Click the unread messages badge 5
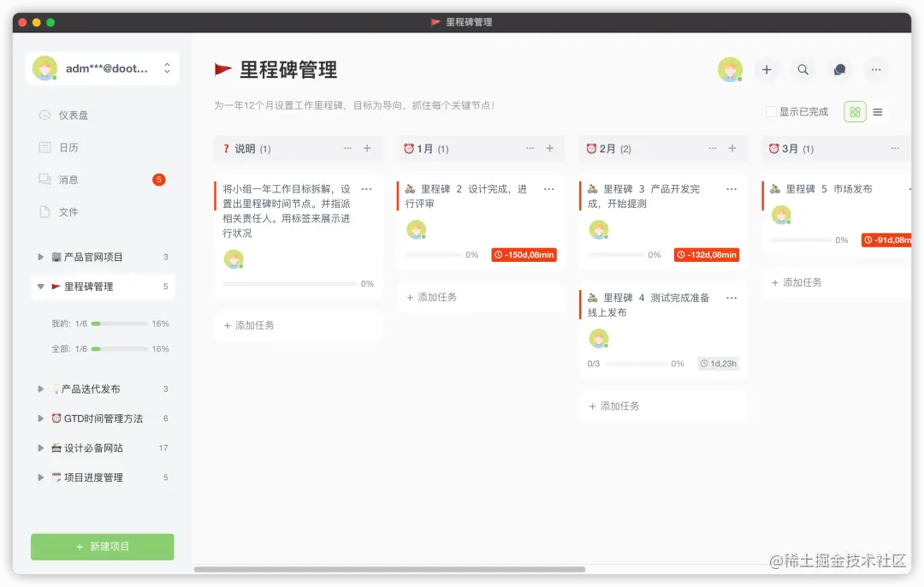 coord(158,179)
